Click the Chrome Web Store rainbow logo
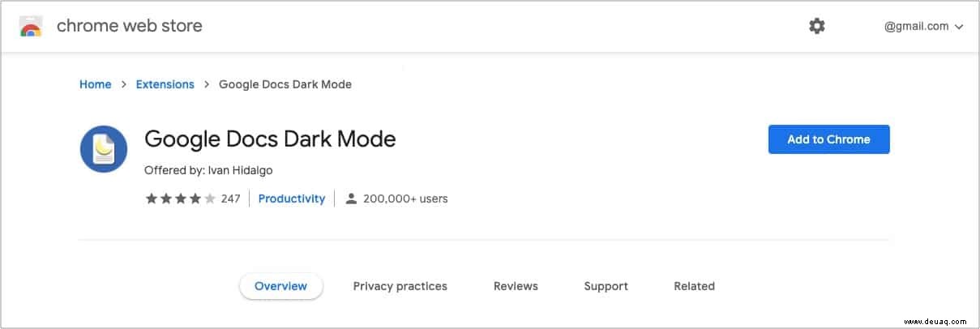Screen dimensions: 980x329 tap(31, 27)
